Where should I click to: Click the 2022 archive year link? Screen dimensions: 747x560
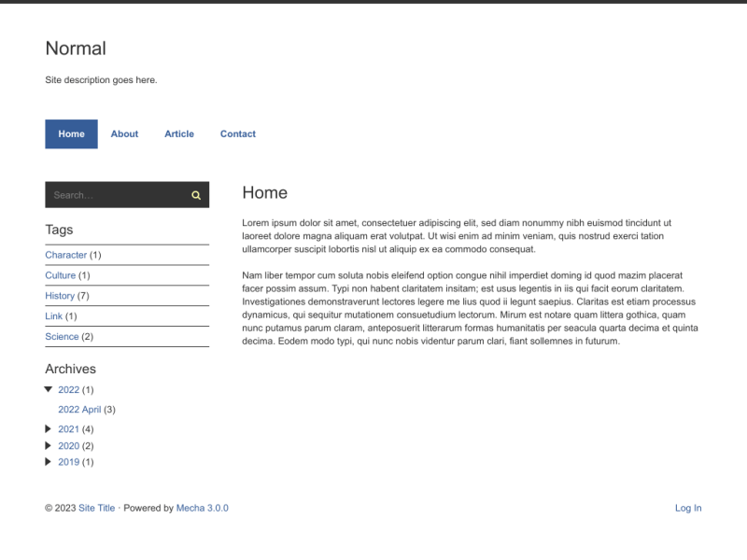pos(69,389)
